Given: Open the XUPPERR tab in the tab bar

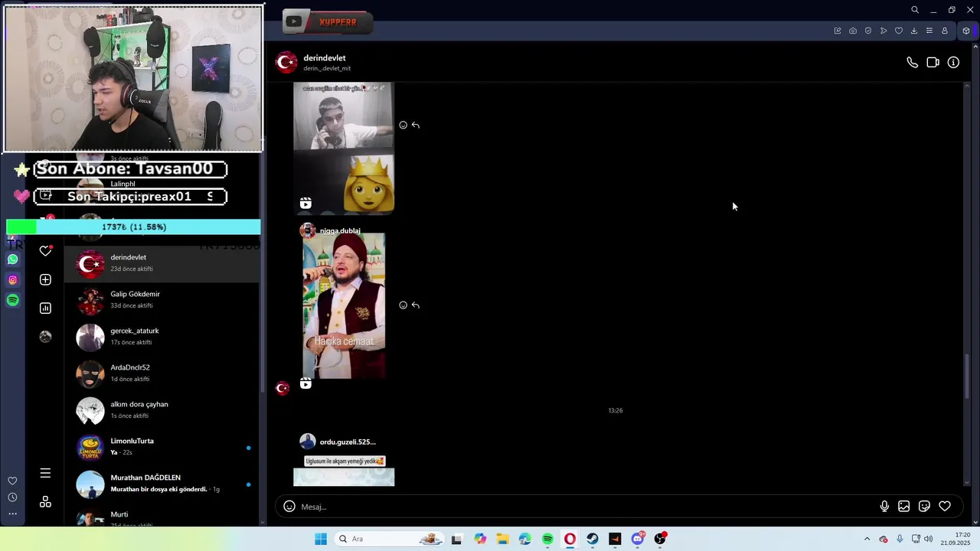Looking at the screenshot, I should (328, 22).
